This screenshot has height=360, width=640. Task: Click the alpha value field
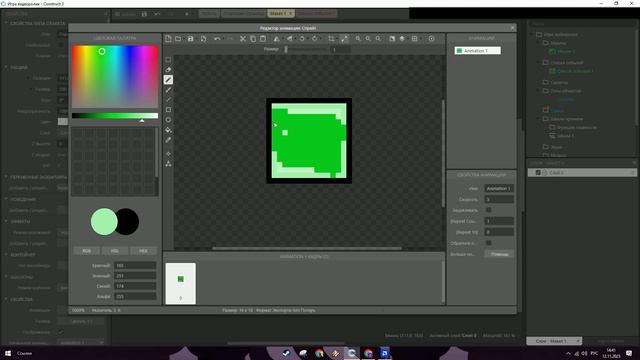(135, 296)
